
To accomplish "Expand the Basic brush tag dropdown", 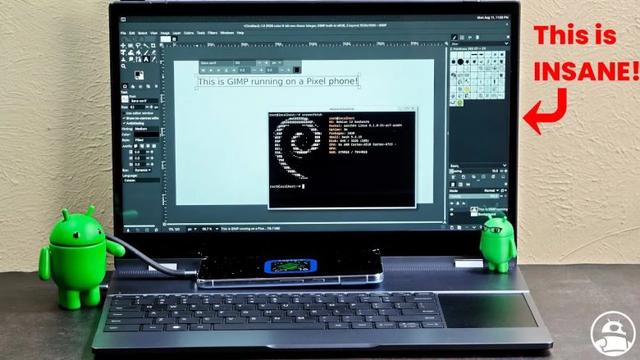I will click(504, 165).
